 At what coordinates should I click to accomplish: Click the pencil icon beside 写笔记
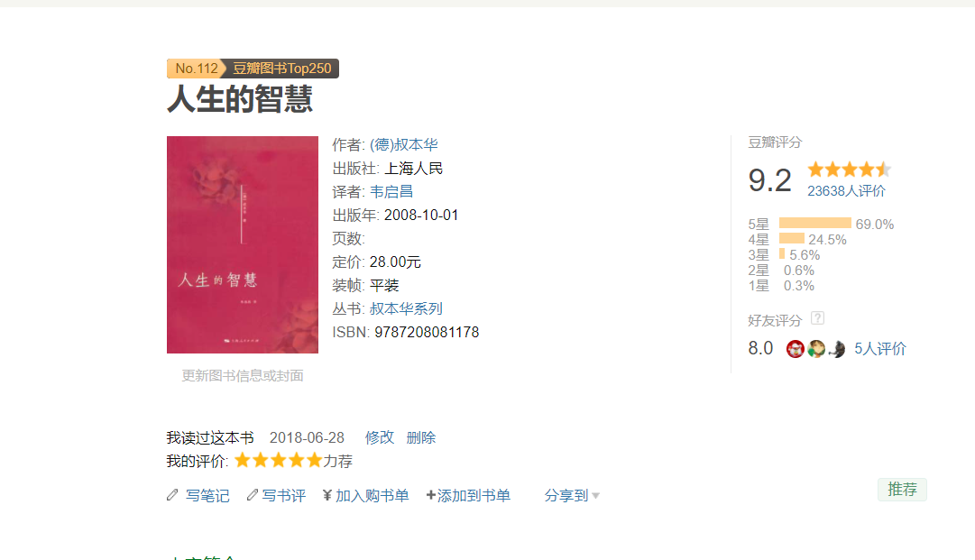tap(172, 495)
